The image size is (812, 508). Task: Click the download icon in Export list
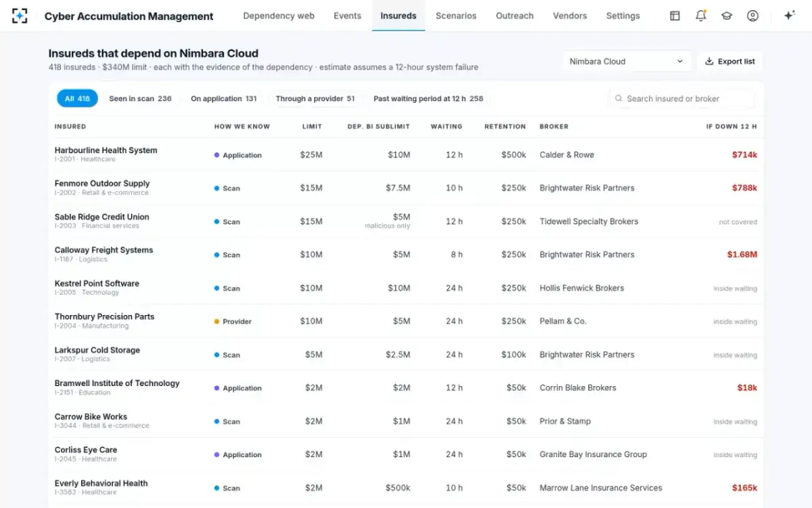tap(709, 61)
